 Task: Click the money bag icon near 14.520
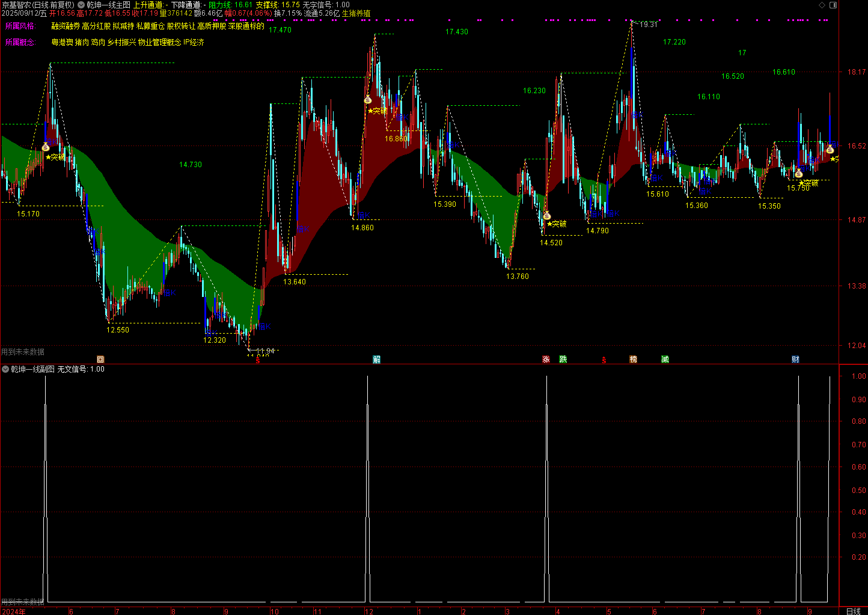tap(546, 215)
